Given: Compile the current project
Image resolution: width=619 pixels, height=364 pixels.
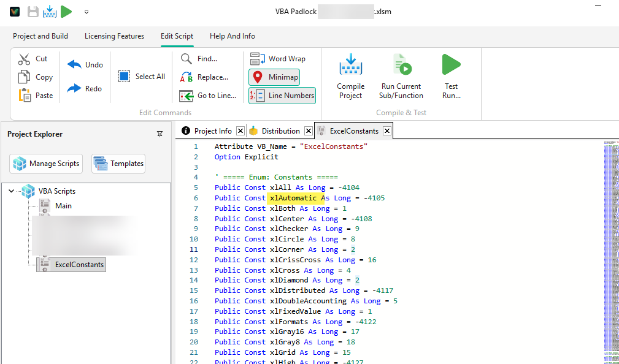Looking at the screenshot, I should tap(350, 76).
